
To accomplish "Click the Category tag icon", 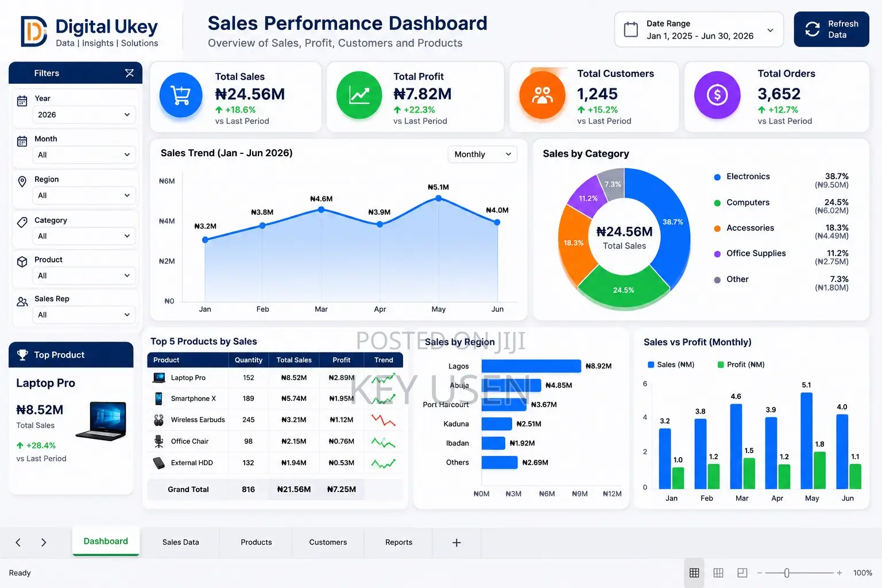I will (x=22, y=222).
